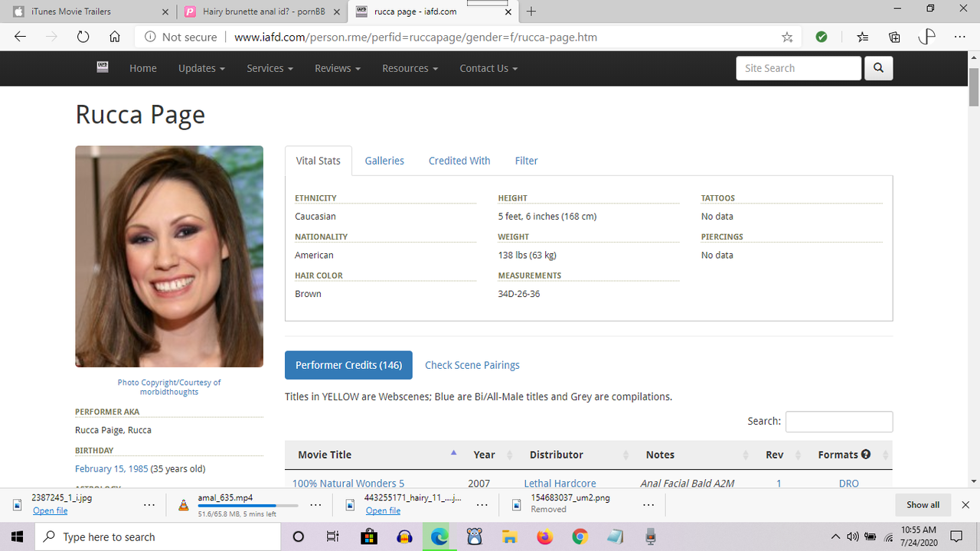Click the Performer Credits (146) button
The width and height of the screenshot is (980, 551).
tap(348, 365)
